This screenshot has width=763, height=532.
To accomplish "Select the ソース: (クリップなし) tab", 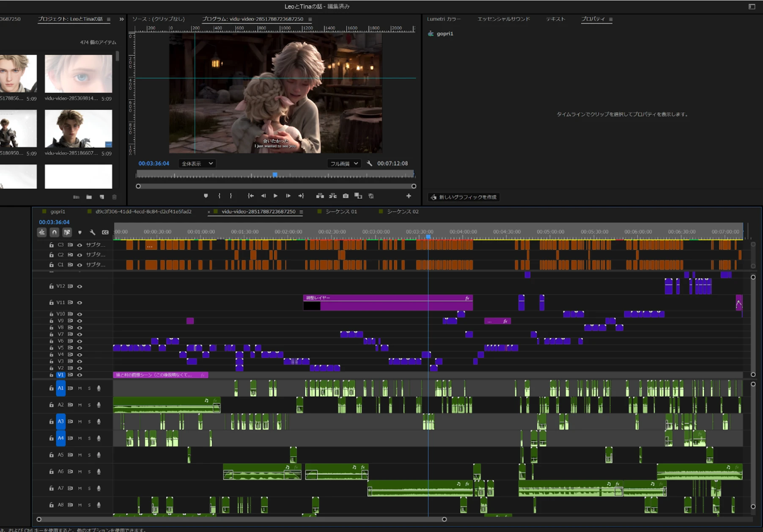I will pos(158,19).
